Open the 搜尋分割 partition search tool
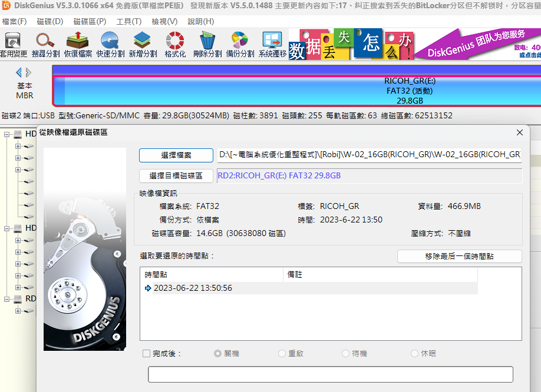The image size is (541, 392). 45,44
